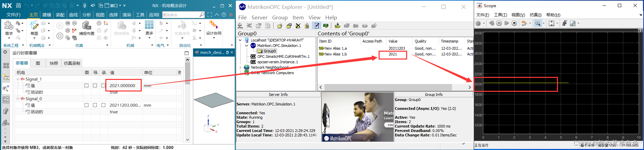
Task: Expand the 仿真 ribbon group dropdown
Action: tap(107, 45)
